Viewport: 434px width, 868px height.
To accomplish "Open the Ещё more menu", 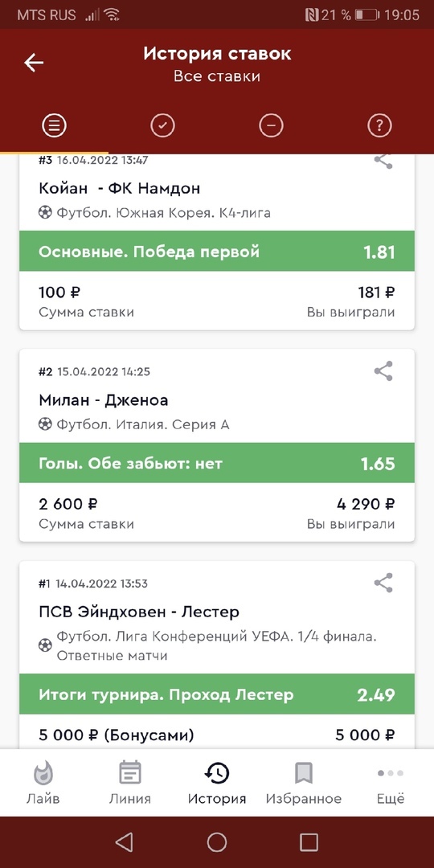I will 391,783.
